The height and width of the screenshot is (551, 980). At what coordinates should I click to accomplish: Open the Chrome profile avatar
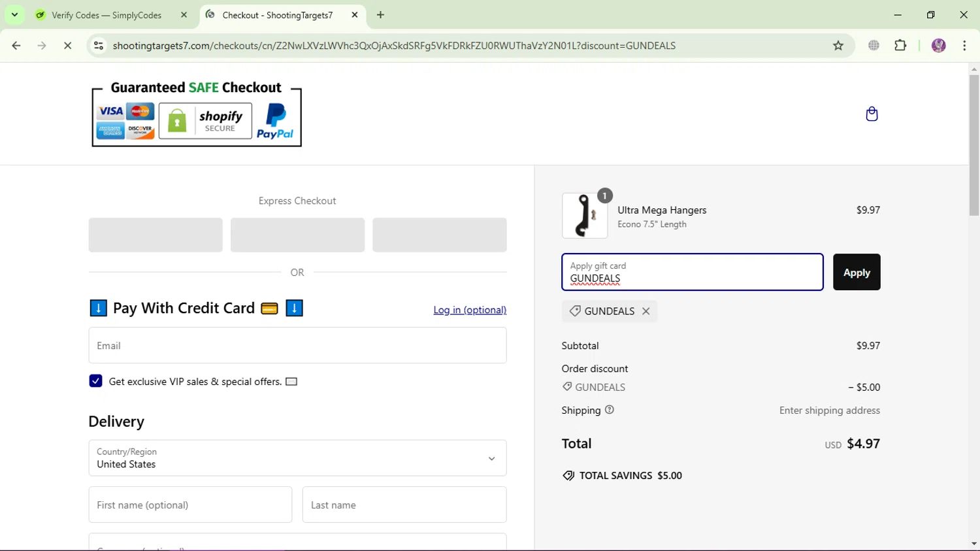point(938,46)
